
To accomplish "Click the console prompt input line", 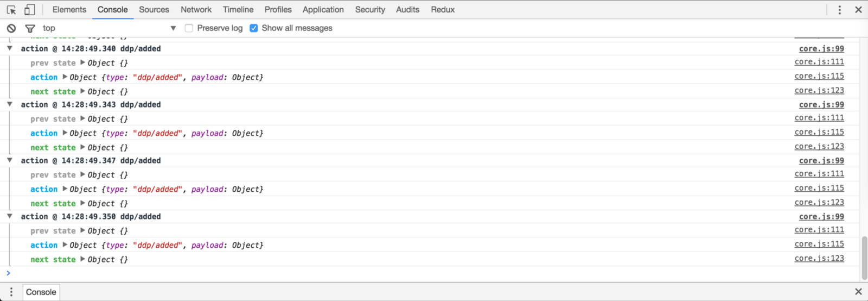I will click(380, 273).
